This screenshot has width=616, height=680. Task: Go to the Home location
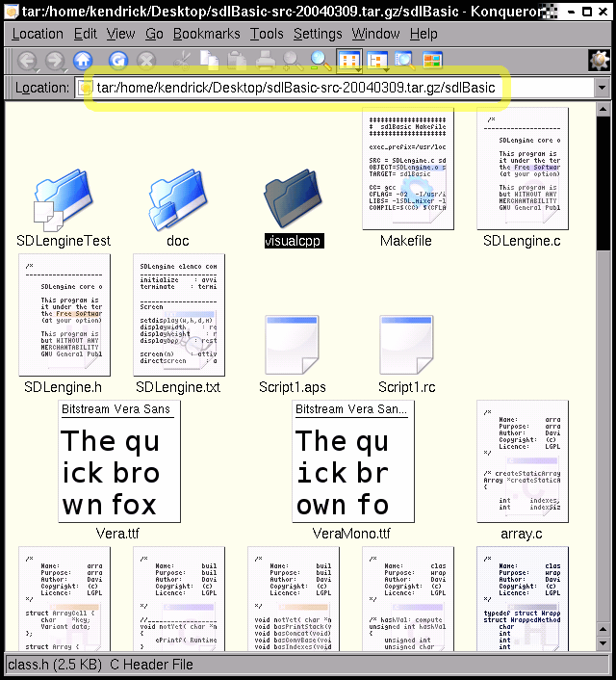click(x=83, y=61)
